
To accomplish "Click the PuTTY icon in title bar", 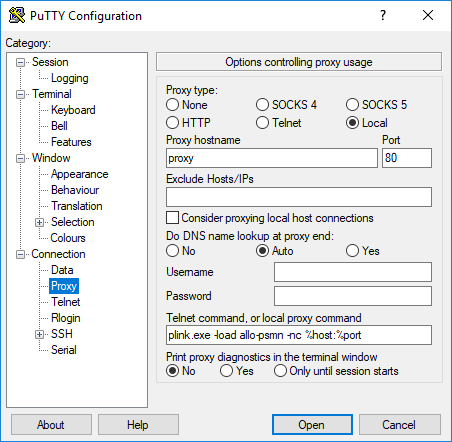I will [17, 15].
